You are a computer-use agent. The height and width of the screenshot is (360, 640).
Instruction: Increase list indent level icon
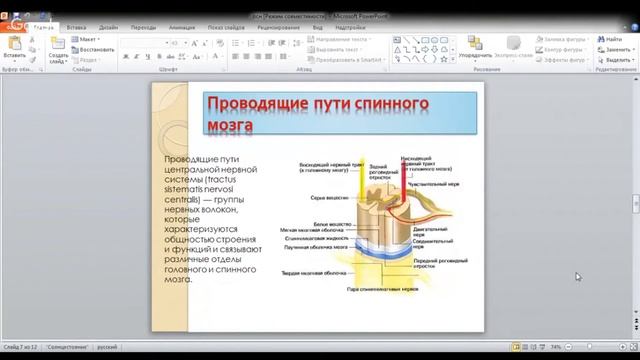point(282,43)
